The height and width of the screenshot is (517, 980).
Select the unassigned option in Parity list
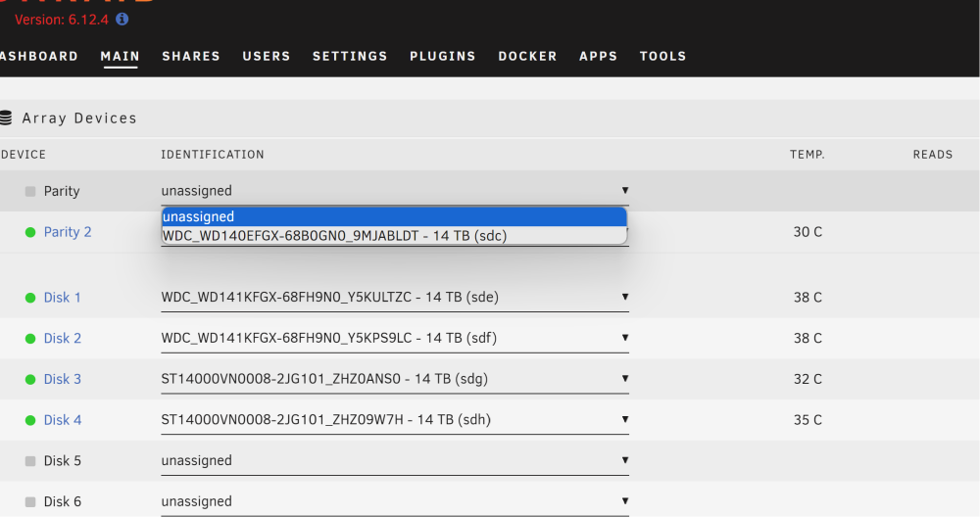394,216
